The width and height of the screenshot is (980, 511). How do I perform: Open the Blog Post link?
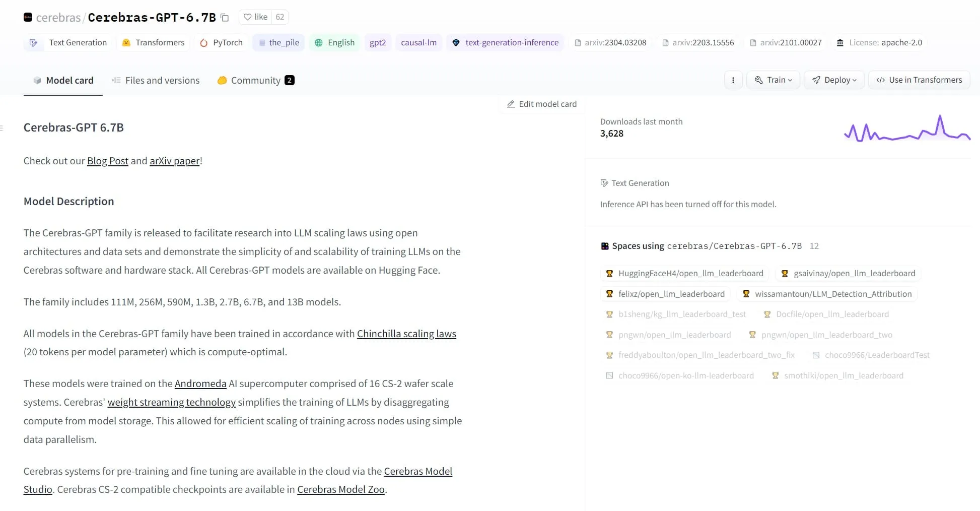(108, 161)
